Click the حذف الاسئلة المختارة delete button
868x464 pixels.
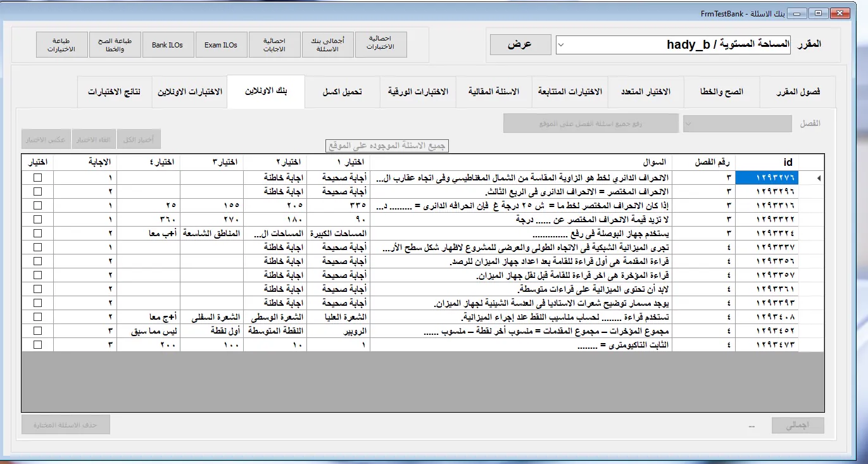(66, 425)
